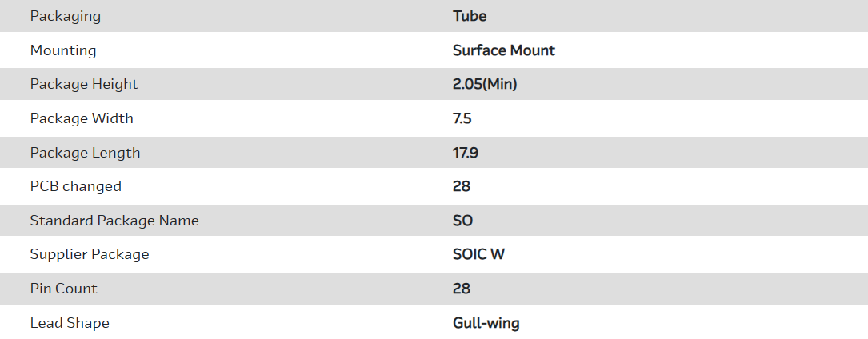Select the Surface Mount value

[x=504, y=50]
